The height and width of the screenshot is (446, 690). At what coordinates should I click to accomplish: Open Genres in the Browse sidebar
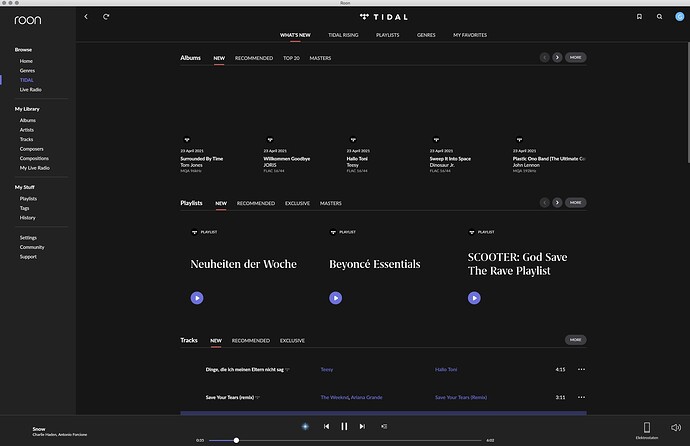pos(27,70)
